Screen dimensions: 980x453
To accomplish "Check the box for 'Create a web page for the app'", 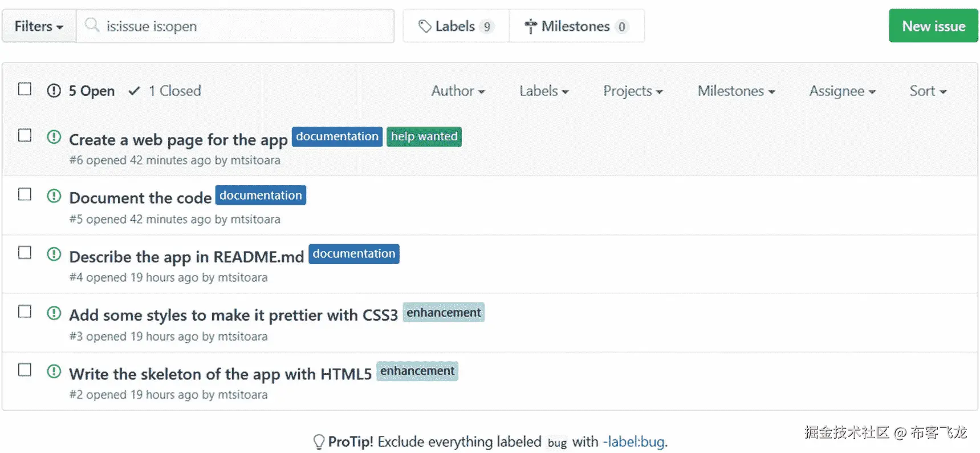I will pos(25,135).
